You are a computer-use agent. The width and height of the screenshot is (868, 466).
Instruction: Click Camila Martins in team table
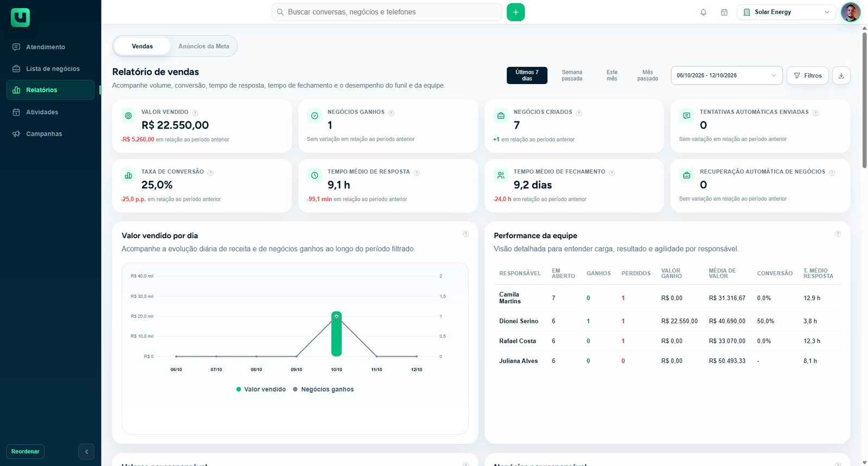tap(510, 298)
